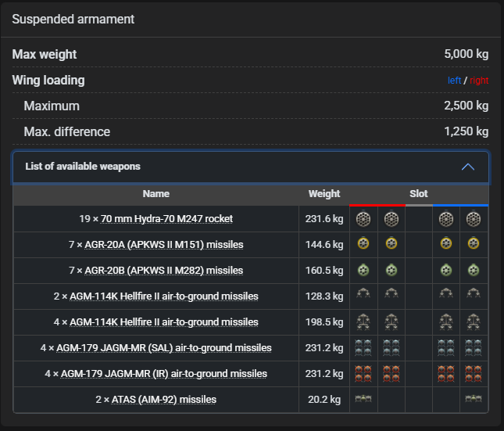Select the AGR-20B M282 icon in fourth slot
This screenshot has height=431, width=504.
446,271
